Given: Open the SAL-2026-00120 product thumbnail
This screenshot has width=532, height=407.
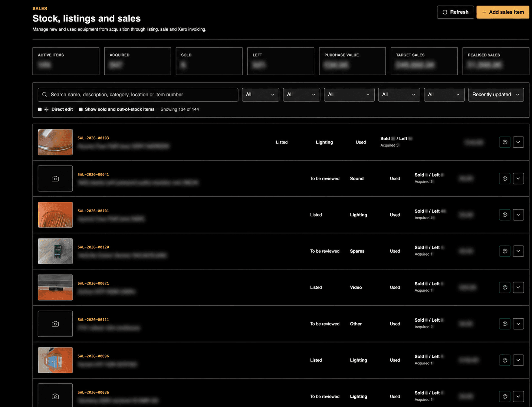Looking at the screenshot, I should (55, 251).
